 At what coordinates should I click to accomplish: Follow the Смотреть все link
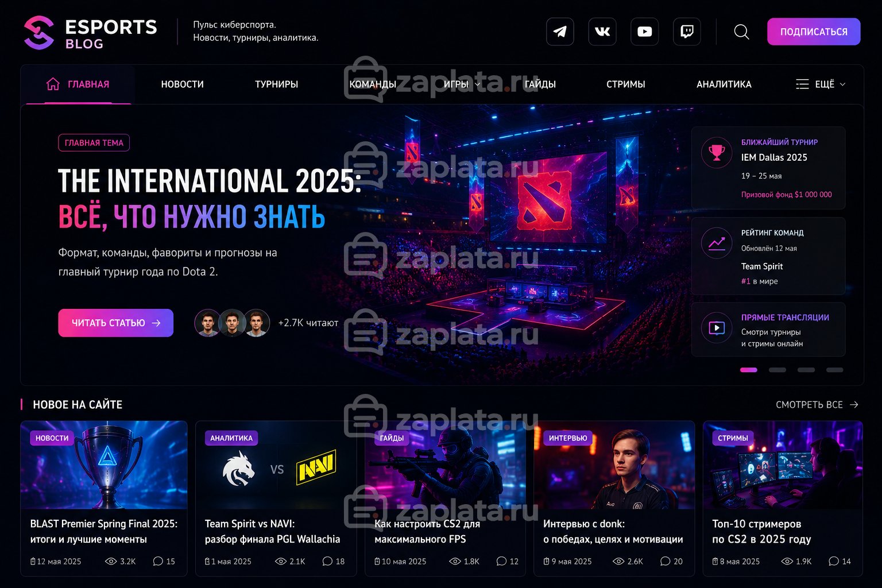coord(817,405)
